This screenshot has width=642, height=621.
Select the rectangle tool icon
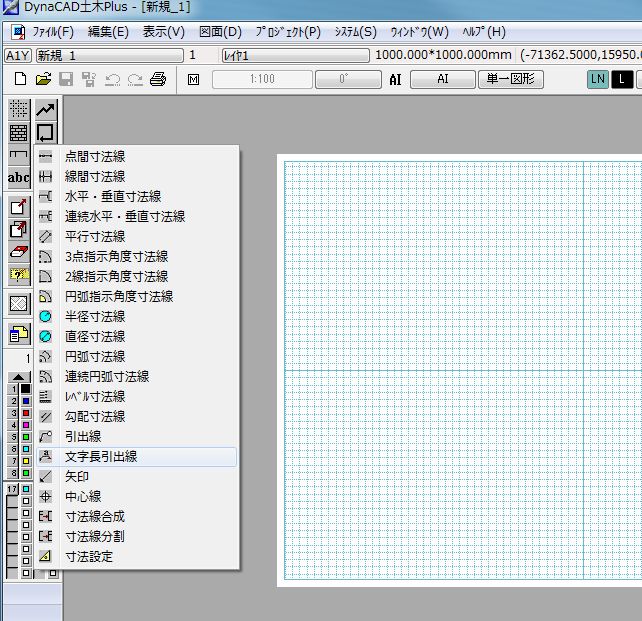(x=45, y=133)
